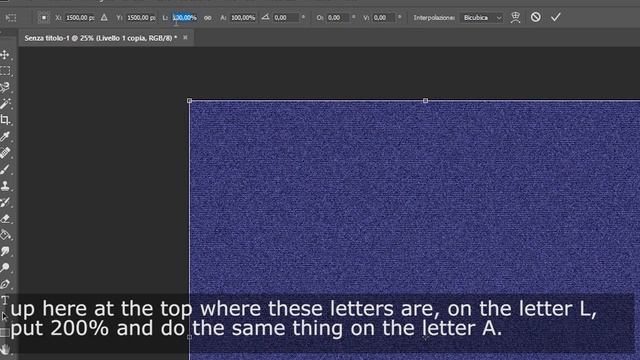Select the Type tool
640x360 pixels.
pos(5,300)
